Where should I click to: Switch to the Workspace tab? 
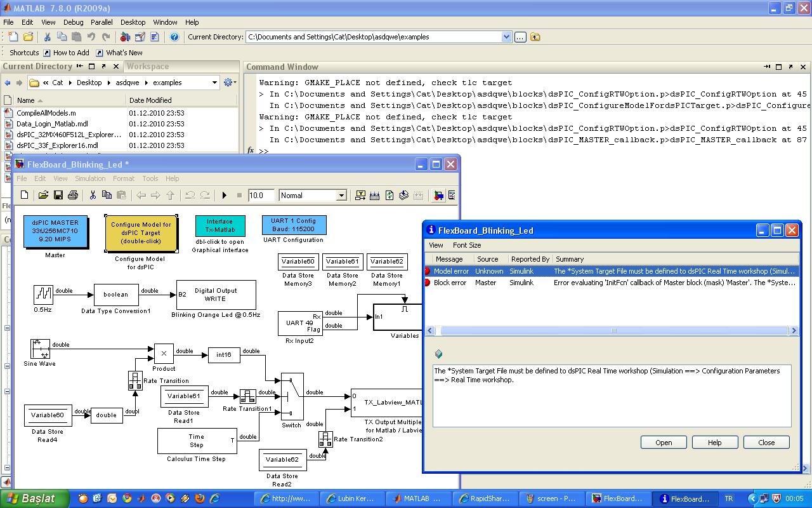point(148,66)
